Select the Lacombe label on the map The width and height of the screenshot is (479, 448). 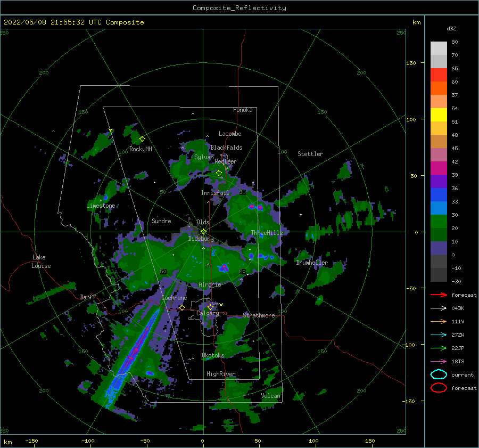pos(230,134)
